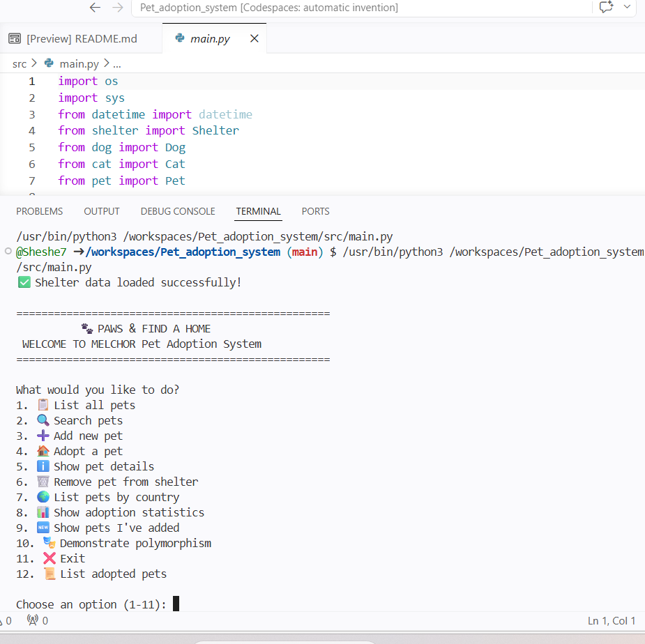The width and height of the screenshot is (645, 644).
Task: Click the 'PAWS & FIND A HOME' heading
Action: tap(154, 328)
